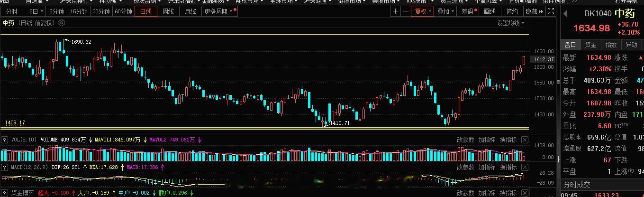Switch to 资金 tab in side panel
Image resolution: width=644 pixels, height=197 pixels.
pos(591,45)
